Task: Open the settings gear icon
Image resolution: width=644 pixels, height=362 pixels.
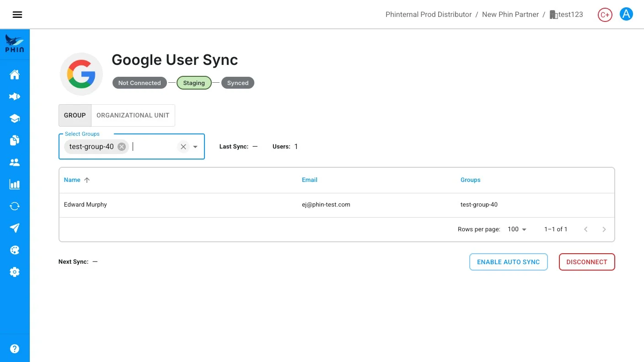Action: [x=15, y=272]
